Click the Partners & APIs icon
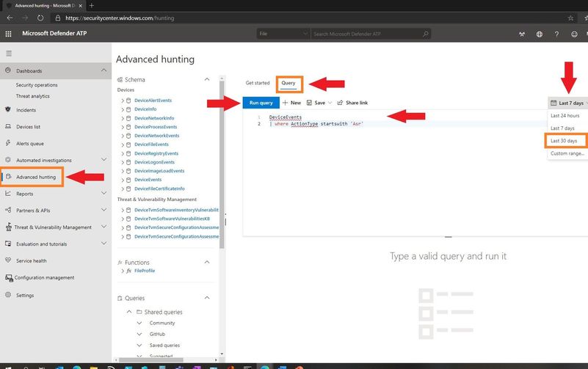The image size is (588, 369). [8, 210]
